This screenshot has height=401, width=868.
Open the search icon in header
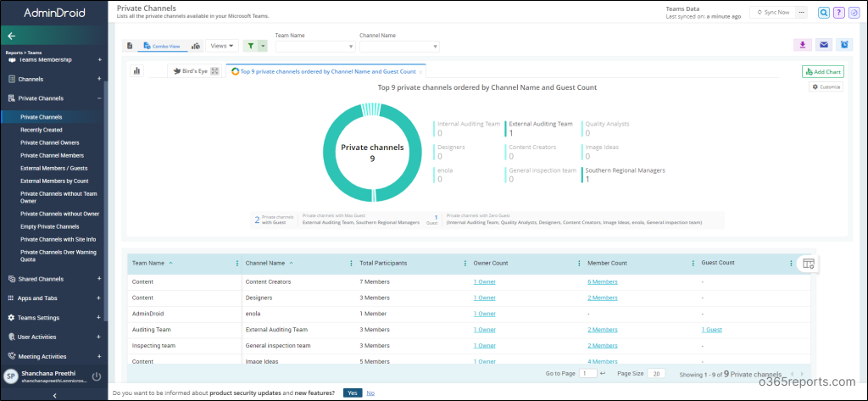tap(824, 12)
